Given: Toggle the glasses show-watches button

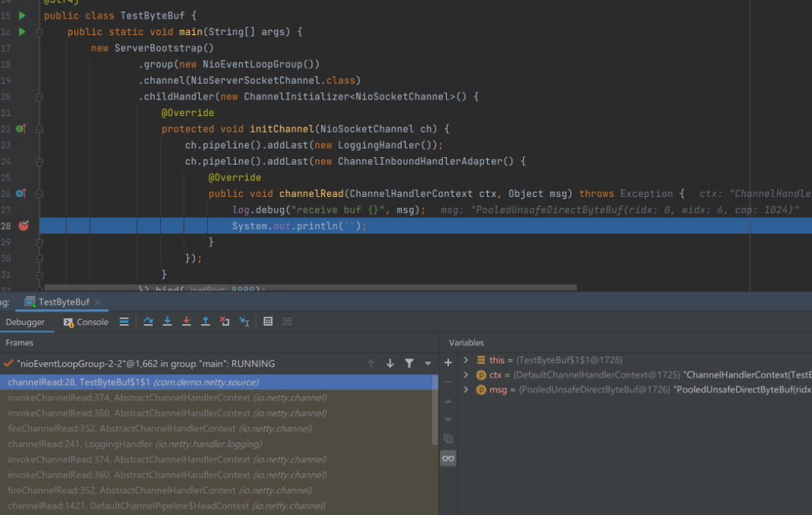Looking at the screenshot, I should point(448,458).
